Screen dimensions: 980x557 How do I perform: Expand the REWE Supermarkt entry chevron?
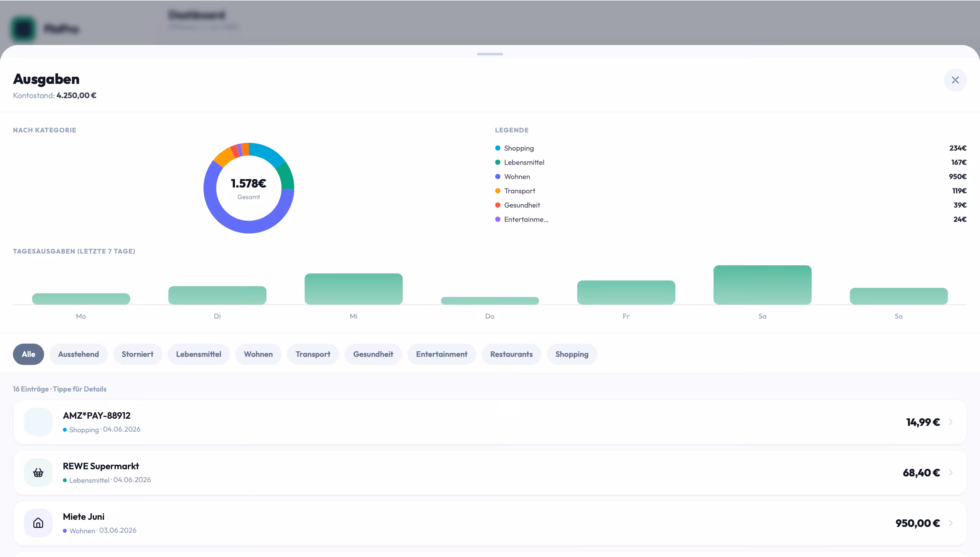(951, 472)
